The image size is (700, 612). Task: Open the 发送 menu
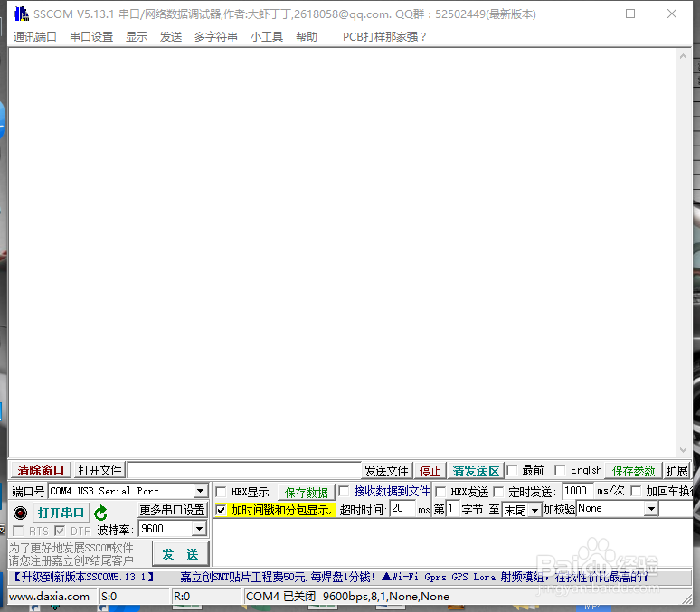click(171, 36)
